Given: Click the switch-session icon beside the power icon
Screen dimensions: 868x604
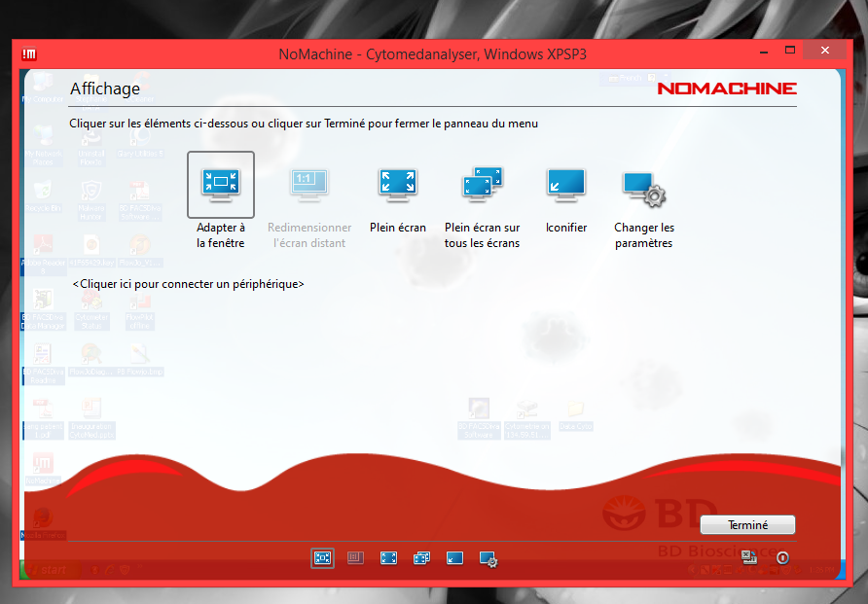Looking at the screenshot, I should [x=749, y=557].
